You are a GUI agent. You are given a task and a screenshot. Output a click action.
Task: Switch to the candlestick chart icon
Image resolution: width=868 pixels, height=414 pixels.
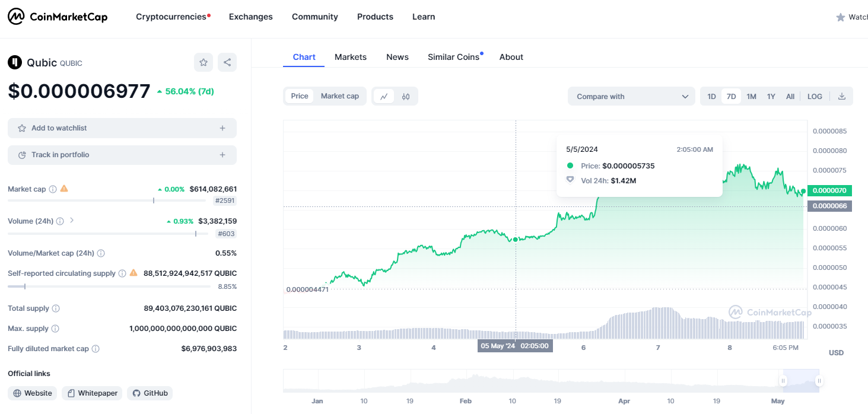pos(406,96)
